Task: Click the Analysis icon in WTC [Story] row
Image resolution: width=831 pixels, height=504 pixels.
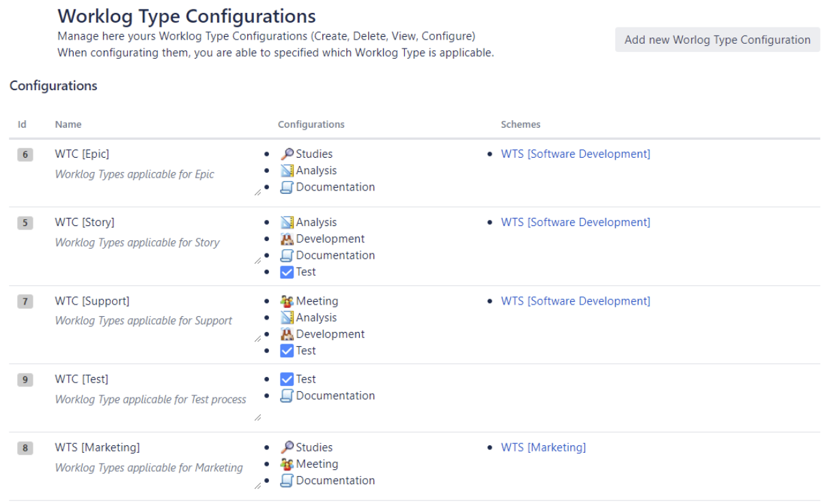Action: point(287,223)
